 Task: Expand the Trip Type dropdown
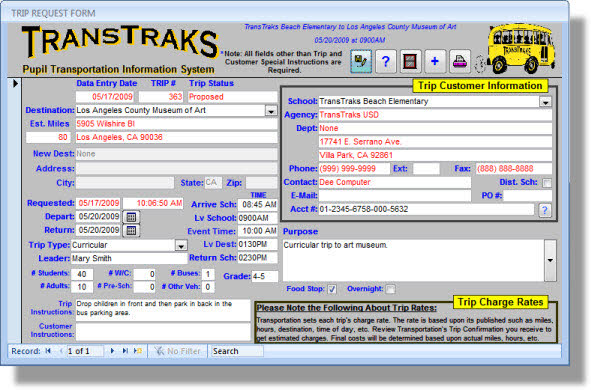click(x=181, y=246)
